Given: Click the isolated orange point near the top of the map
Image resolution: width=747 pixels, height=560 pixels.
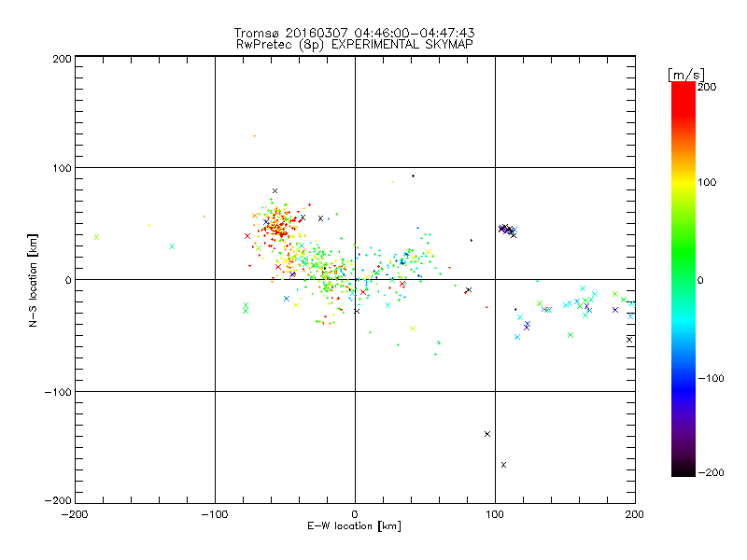Looking at the screenshot, I should click(x=254, y=136).
